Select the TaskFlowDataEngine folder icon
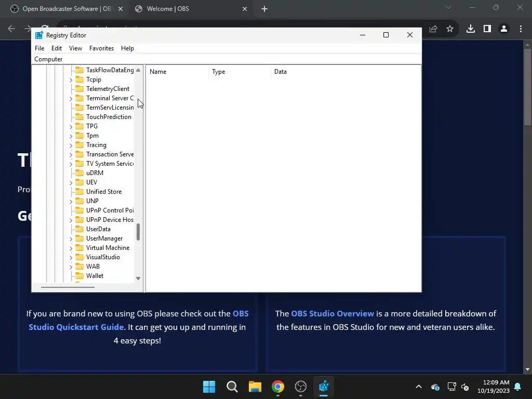Viewport: 532px width, 399px height. (79, 70)
